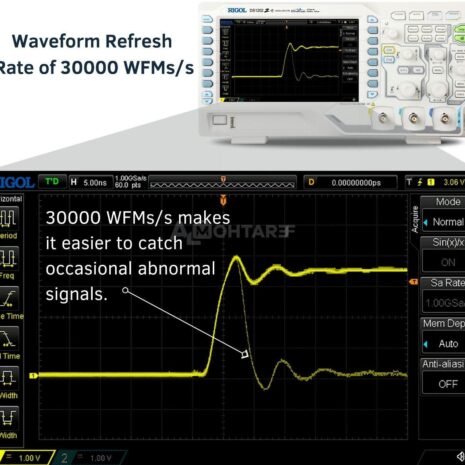Image resolution: width=465 pixels, height=465 pixels.
Task: Open the Mem Depth Auto dropdown
Action: click(x=444, y=343)
